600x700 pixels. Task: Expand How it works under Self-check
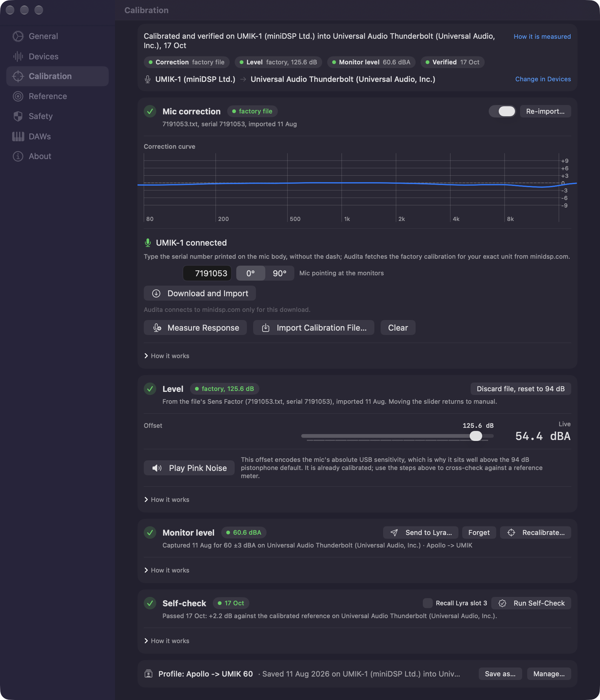pos(167,641)
